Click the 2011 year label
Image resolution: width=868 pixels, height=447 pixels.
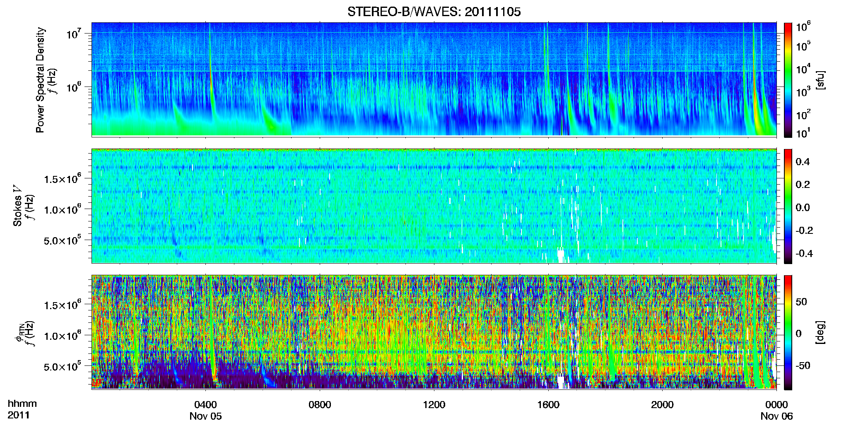19,415
